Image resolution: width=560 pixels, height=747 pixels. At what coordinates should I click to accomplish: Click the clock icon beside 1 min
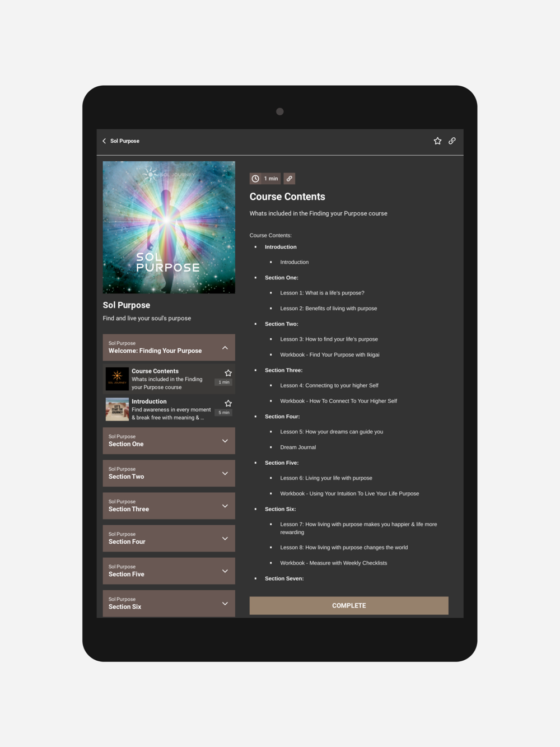255,179
